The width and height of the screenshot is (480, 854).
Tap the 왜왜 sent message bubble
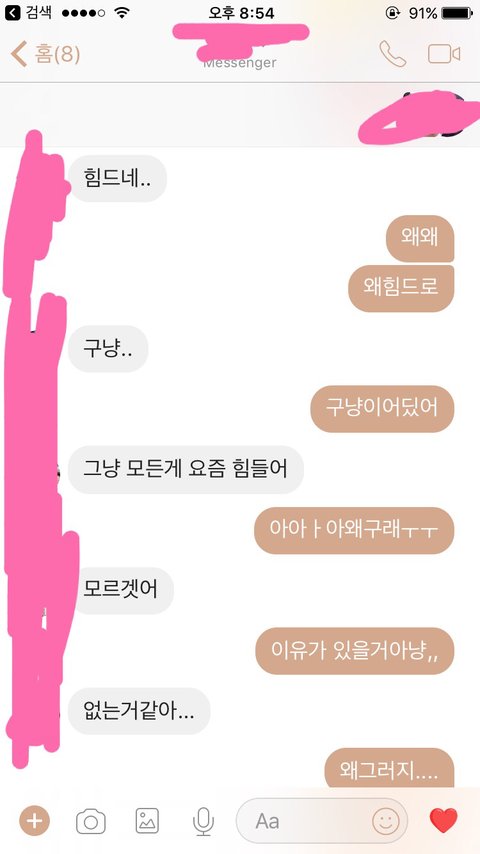(x=420, y=238)
